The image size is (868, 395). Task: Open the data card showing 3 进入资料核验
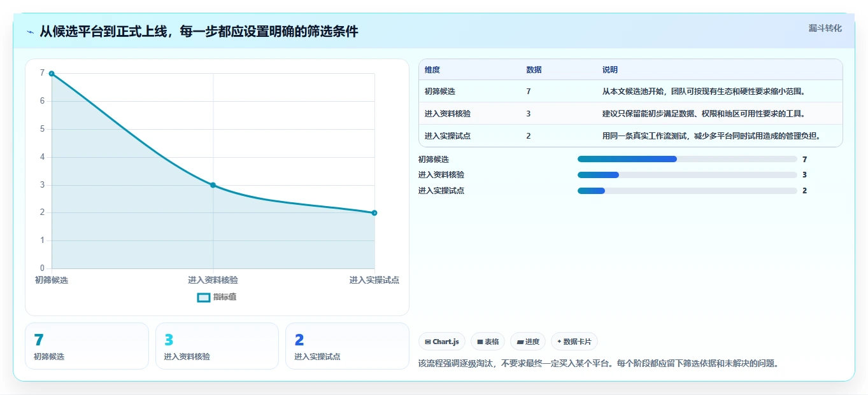click(217, 346)
